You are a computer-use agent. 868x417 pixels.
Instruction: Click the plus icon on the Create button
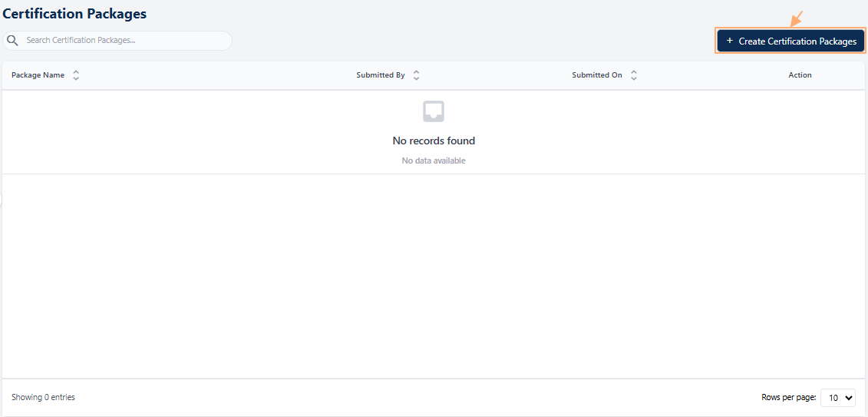pyautogui.click(x=730, y=41)
